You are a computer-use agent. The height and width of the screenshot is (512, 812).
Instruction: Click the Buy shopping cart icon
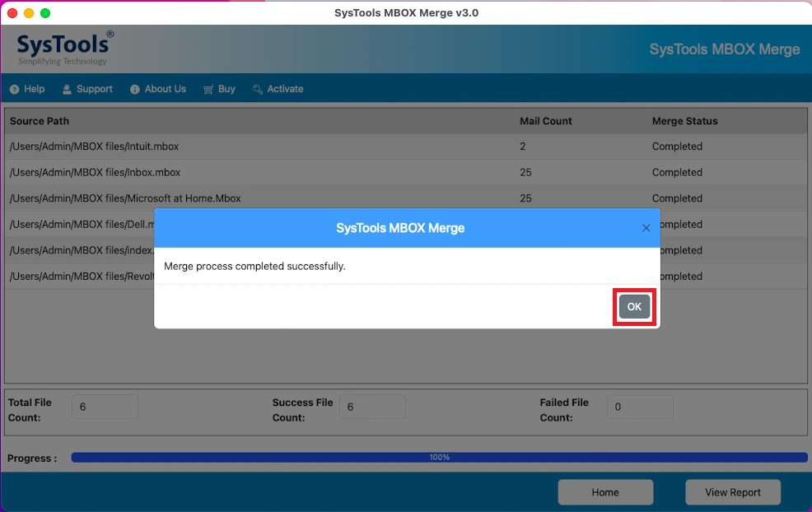[x=208, y=89]
